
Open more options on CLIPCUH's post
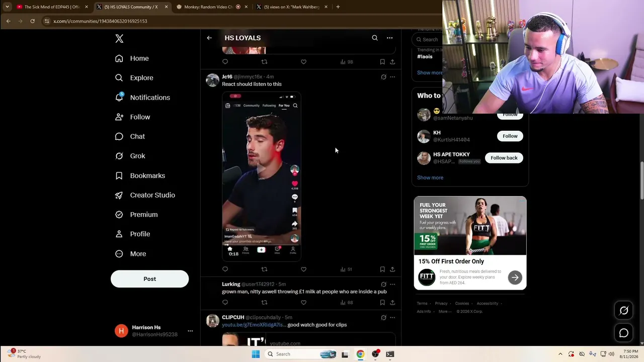pos(392,318)
